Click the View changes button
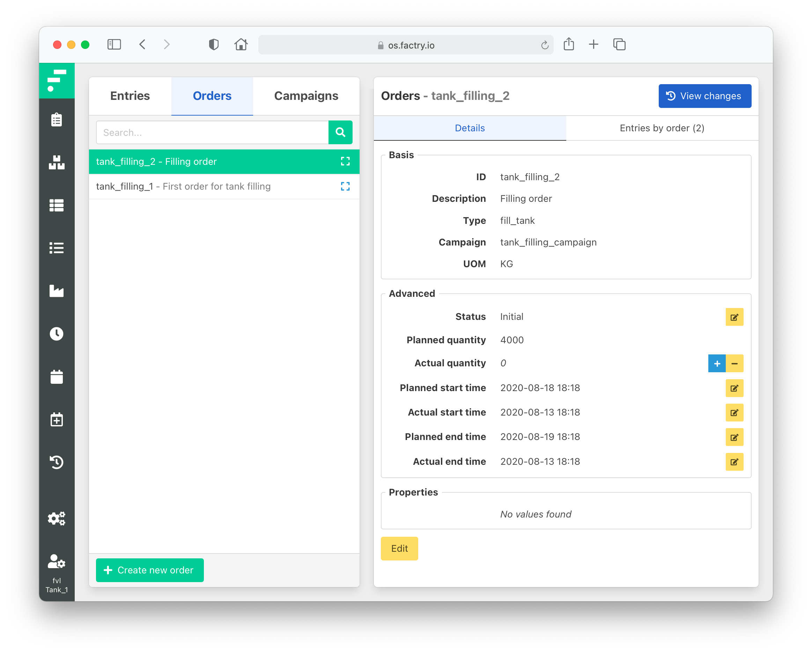The width and height of the screenshot is (812, 653). point(704,96)
